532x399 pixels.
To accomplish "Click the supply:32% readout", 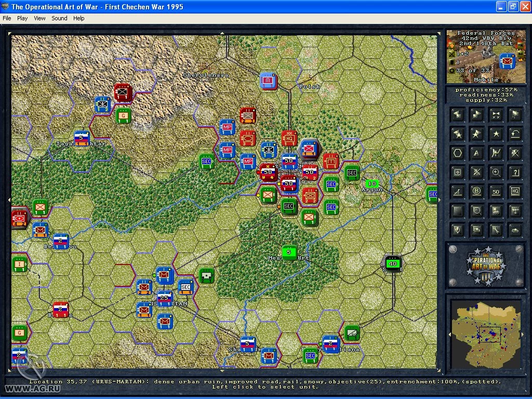I will (486, 100).
